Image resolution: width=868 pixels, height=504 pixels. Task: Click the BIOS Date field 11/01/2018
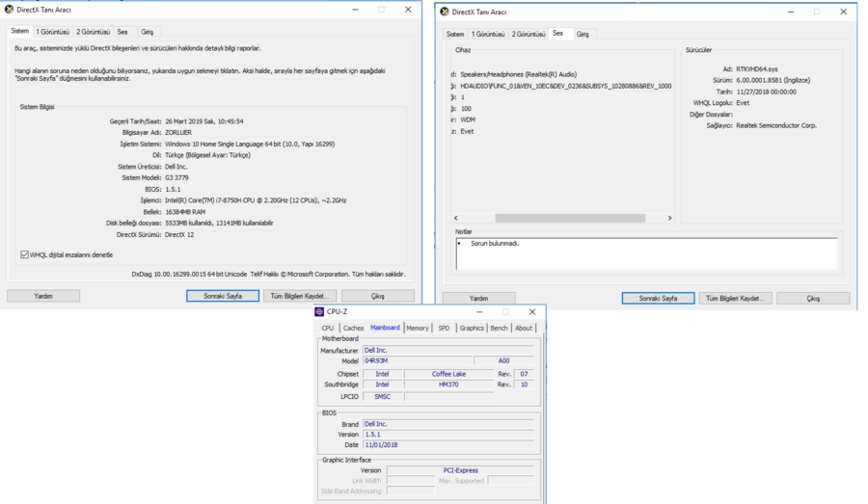click(448, 445)
